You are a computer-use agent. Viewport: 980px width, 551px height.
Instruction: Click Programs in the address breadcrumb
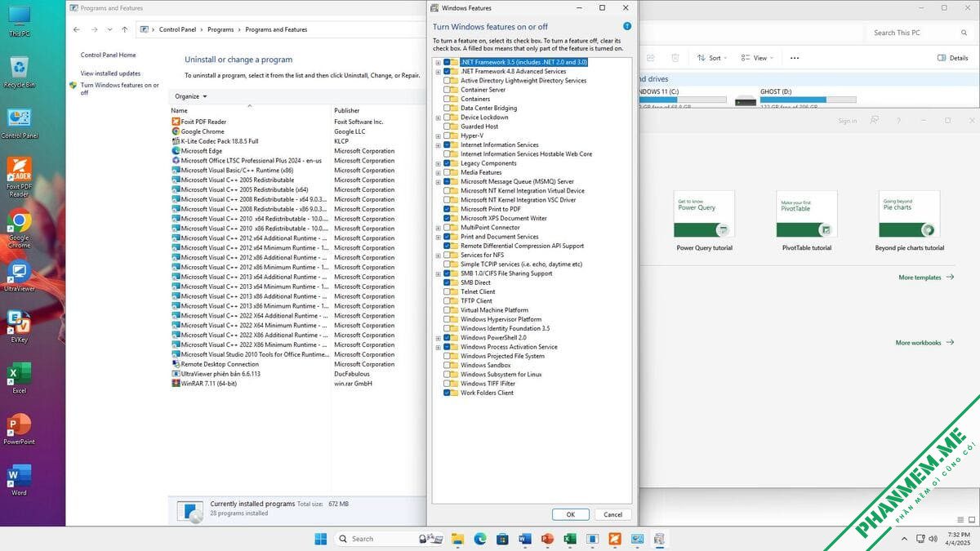pyautogui.click(x=220, y=29)
